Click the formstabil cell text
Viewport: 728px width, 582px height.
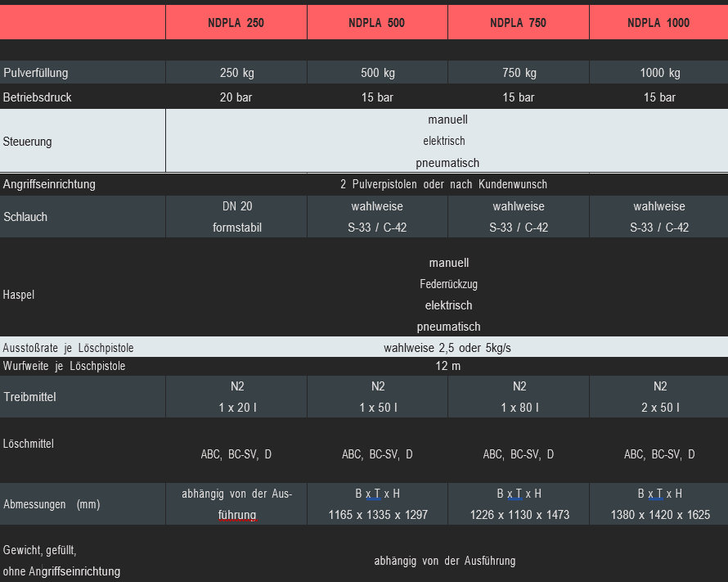pyautogui.click(x=237, y=228)
